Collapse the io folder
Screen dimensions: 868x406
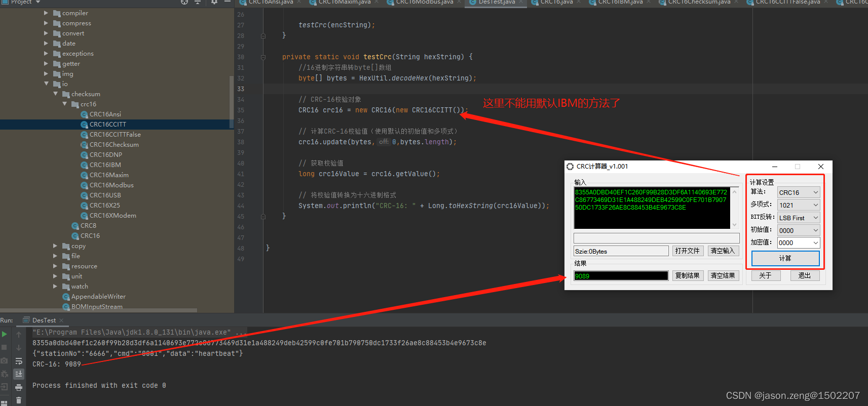point(46,84)
